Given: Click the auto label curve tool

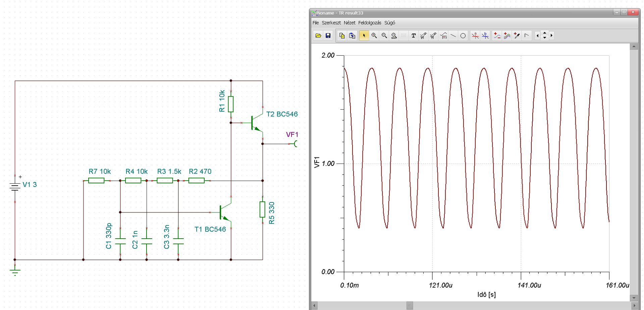Looking at the screenshot, I should (424, 36).
